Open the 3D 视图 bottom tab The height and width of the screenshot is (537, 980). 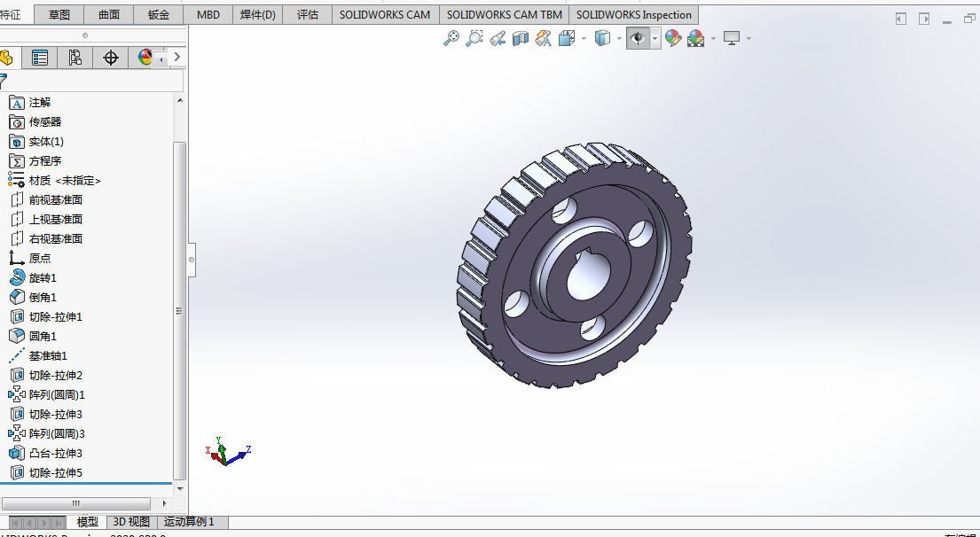pos(131,522)
